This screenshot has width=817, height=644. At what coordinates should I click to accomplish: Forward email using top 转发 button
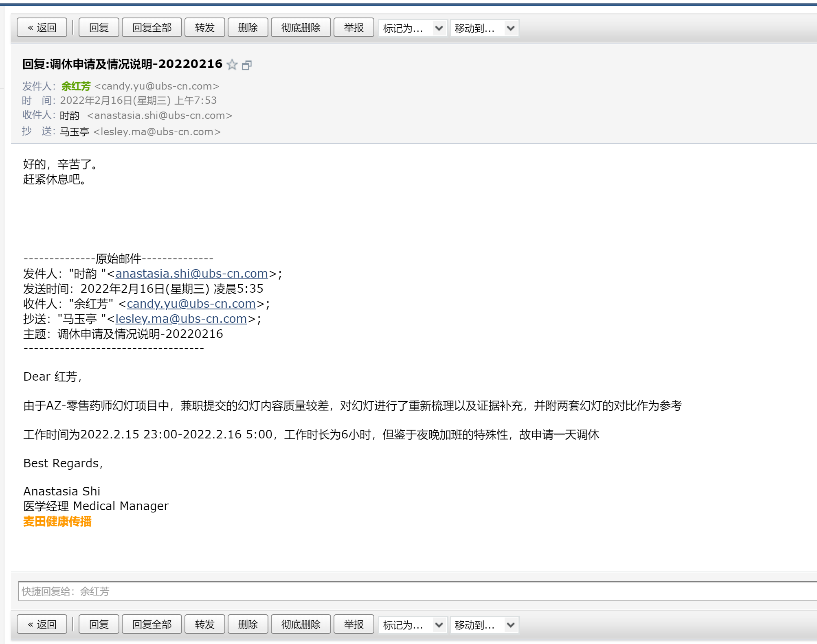coord(204,28)
